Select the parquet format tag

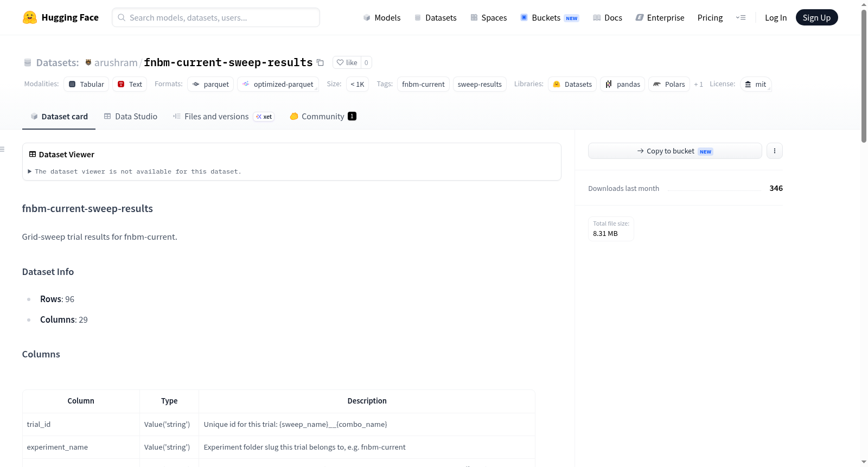pos(210,84)
